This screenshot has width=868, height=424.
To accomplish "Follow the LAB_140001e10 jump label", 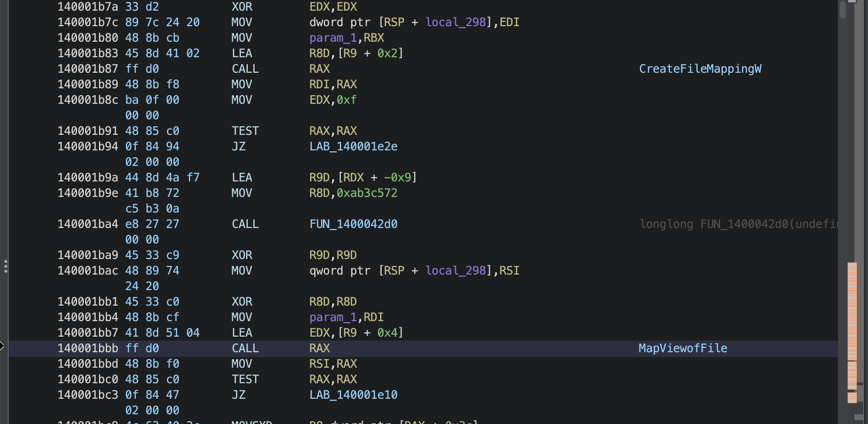I will point(354,395).
